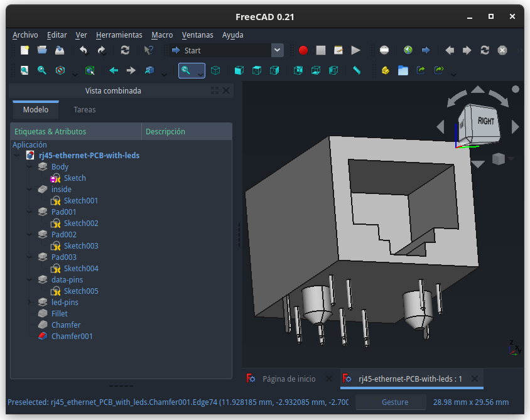Screen dimensions: 530x420
Task: Select Chamfer001 in the model tree
Action: coord(72,337)
